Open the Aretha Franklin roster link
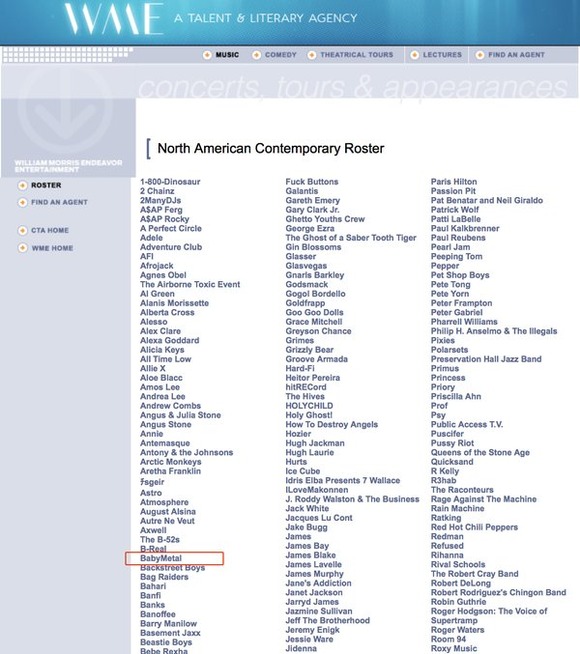 pyautogui.click(x=171, y=471)
